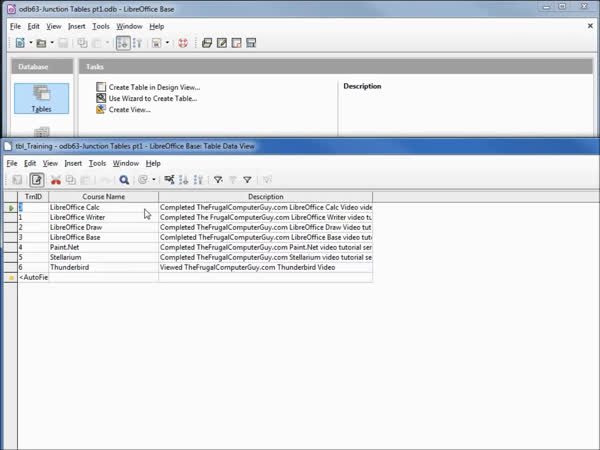Click New Document icon in main toolbar
The width and height of the screenshot is (600, 450).
tap(20, 43)
